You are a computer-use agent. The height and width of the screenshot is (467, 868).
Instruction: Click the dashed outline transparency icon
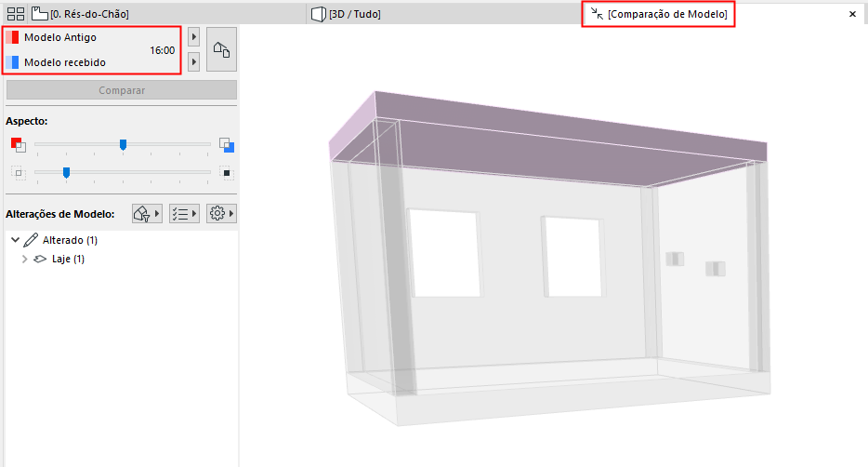(18, 173)
